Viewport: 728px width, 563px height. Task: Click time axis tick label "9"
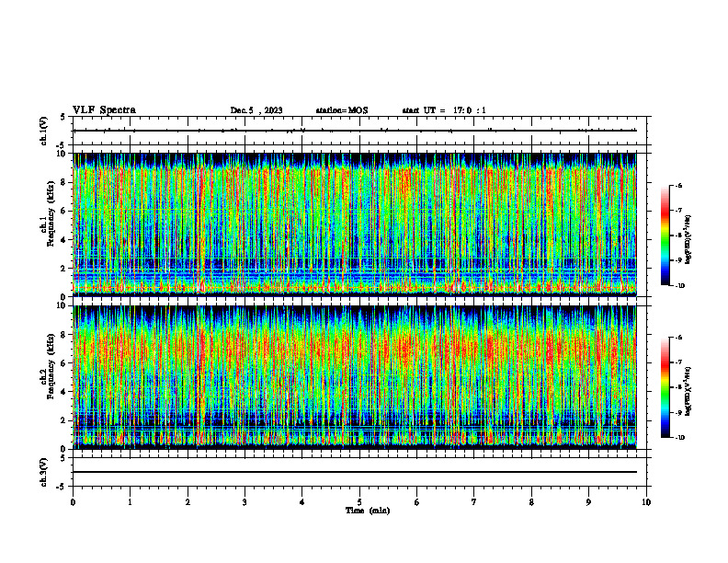(588, 502)
